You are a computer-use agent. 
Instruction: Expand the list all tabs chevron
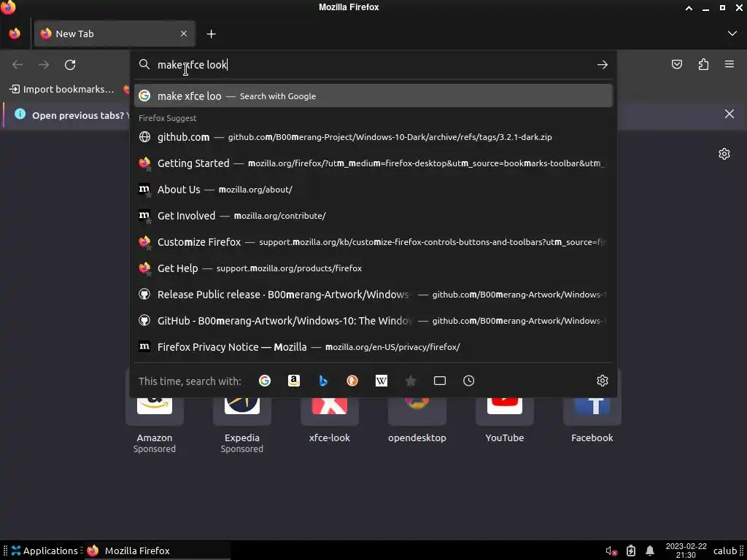coord(732,34)
